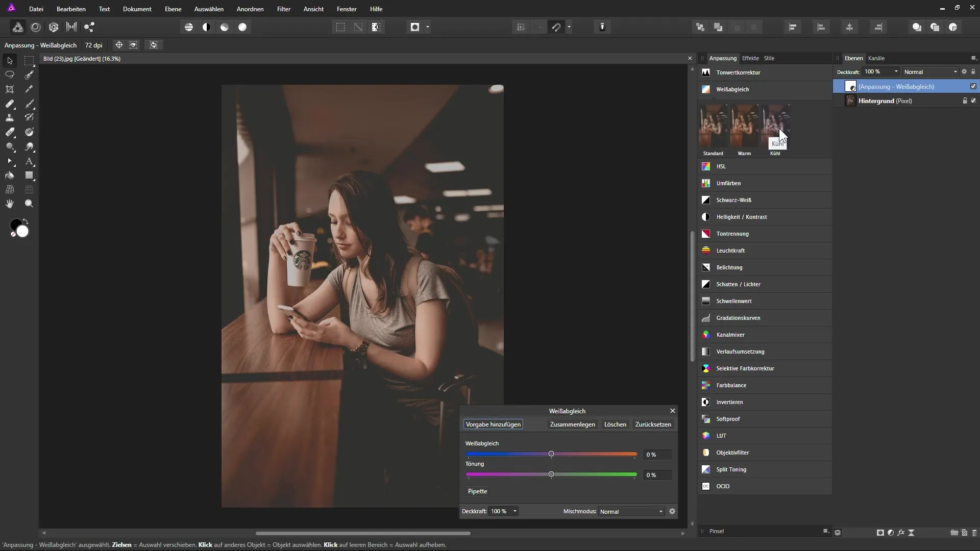Click the Zurücksetzen button

pos(653,424)
